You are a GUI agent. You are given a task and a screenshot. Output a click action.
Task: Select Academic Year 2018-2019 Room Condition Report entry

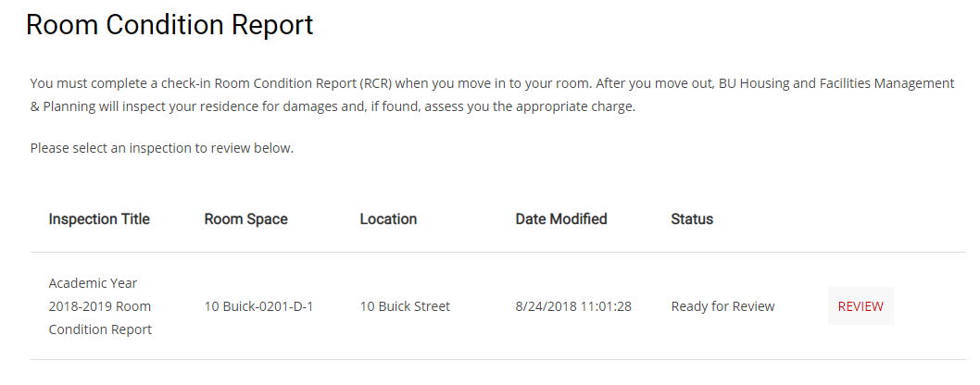tap(100, 306)
